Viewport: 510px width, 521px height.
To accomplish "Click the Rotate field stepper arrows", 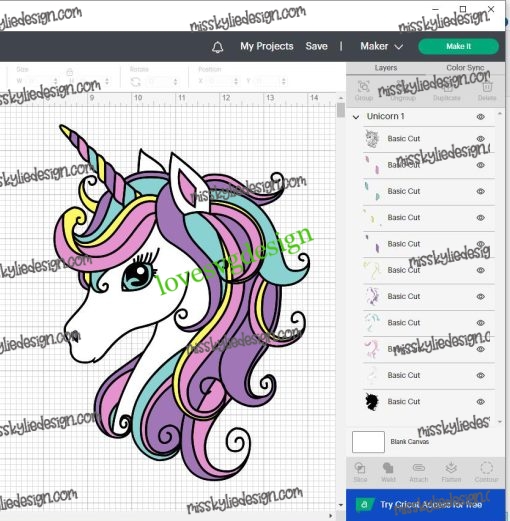I will pos(175,82).
